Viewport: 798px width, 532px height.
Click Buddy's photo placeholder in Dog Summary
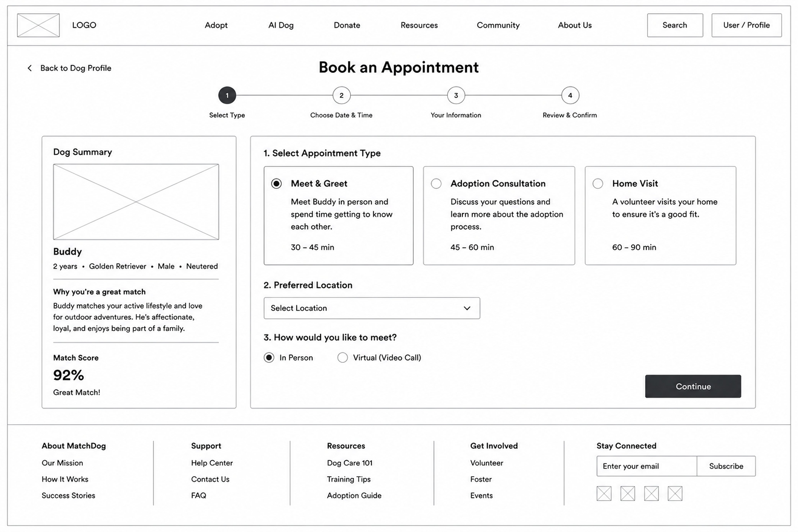tap(136, 202)
